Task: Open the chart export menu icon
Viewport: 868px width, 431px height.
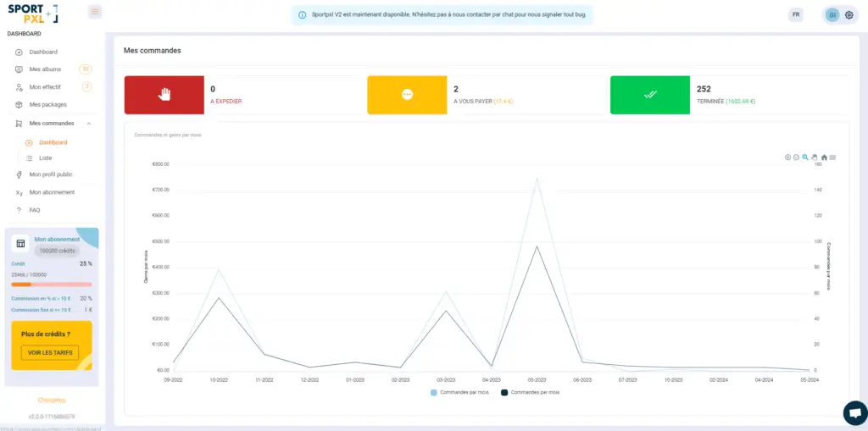Action: [x=833, y=157]
